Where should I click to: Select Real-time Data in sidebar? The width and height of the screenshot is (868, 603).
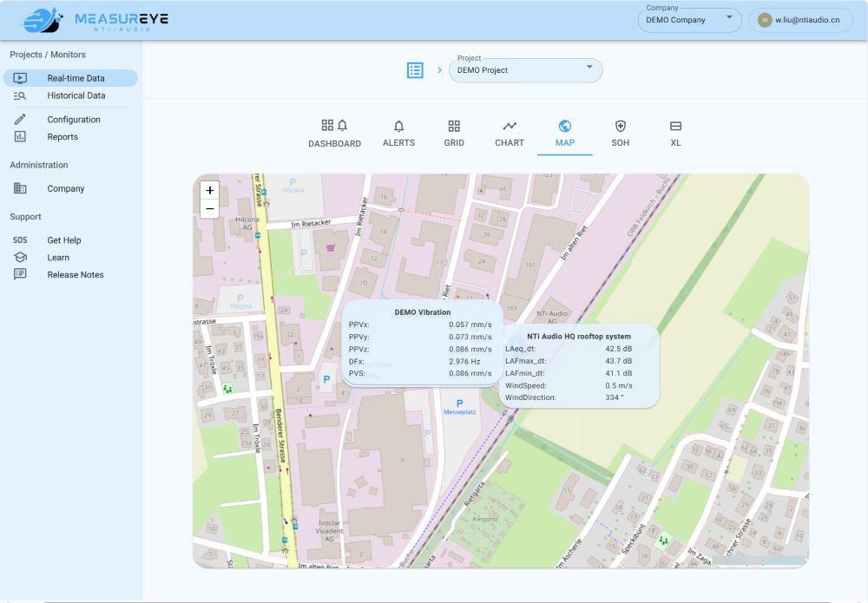click(x=76, y=78)
